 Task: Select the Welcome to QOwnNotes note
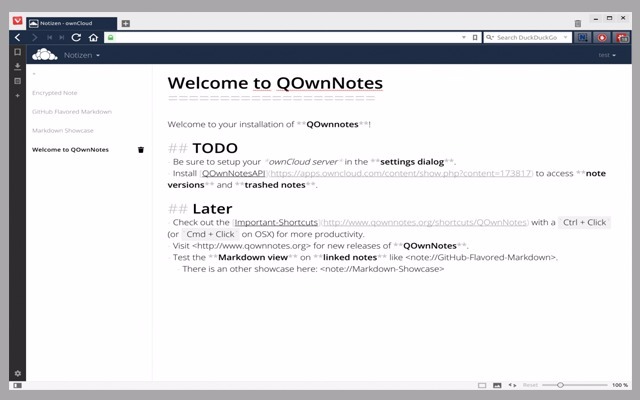[x=70, y=150]
